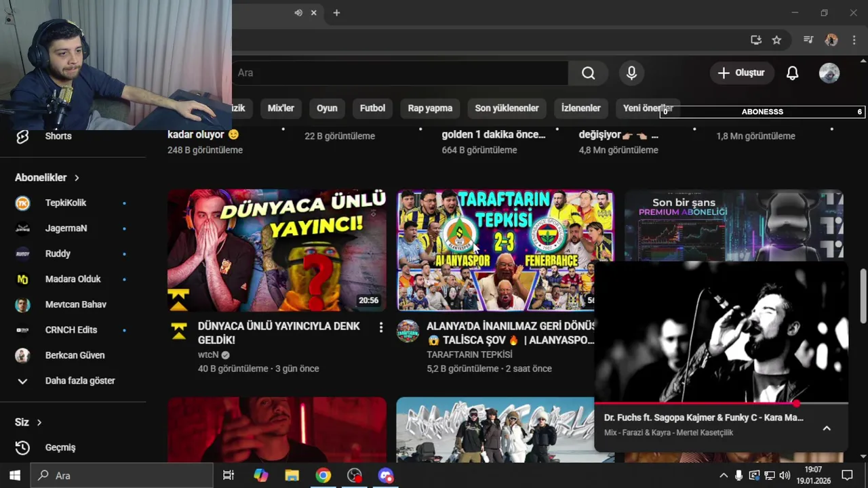Open more options for DÜNYACA ÜNLÜ video
Image resolution: width=868 pixels, height=488 pixels.
(x=380, y=328)
